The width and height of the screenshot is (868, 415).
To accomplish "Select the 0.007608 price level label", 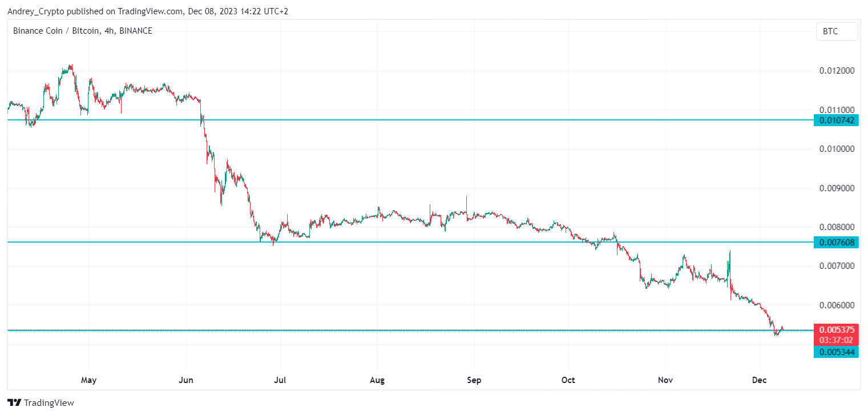I will (x=837, y=243).
